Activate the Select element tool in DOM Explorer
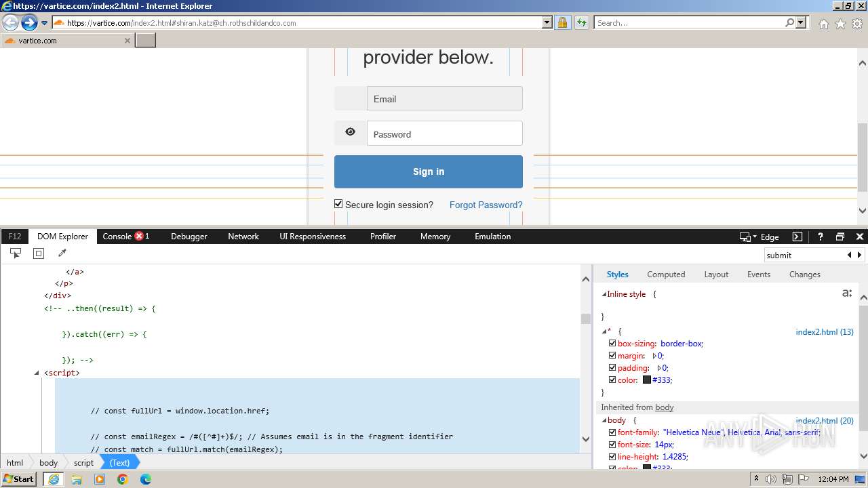Viewport: 868px width, 488px height. [16, 253]
